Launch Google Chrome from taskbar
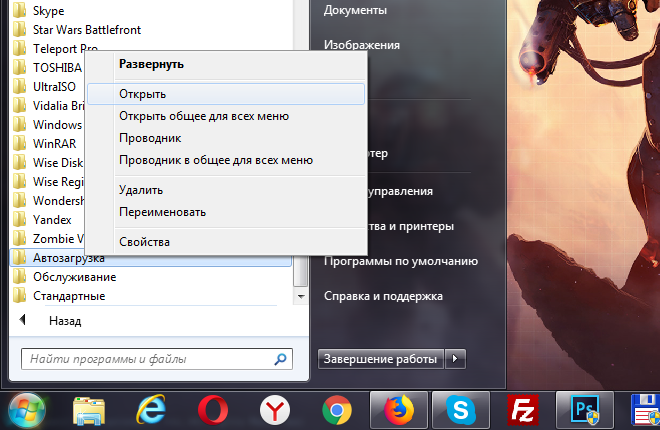Viewport: 660px width, 430px height. pos(336,410)
